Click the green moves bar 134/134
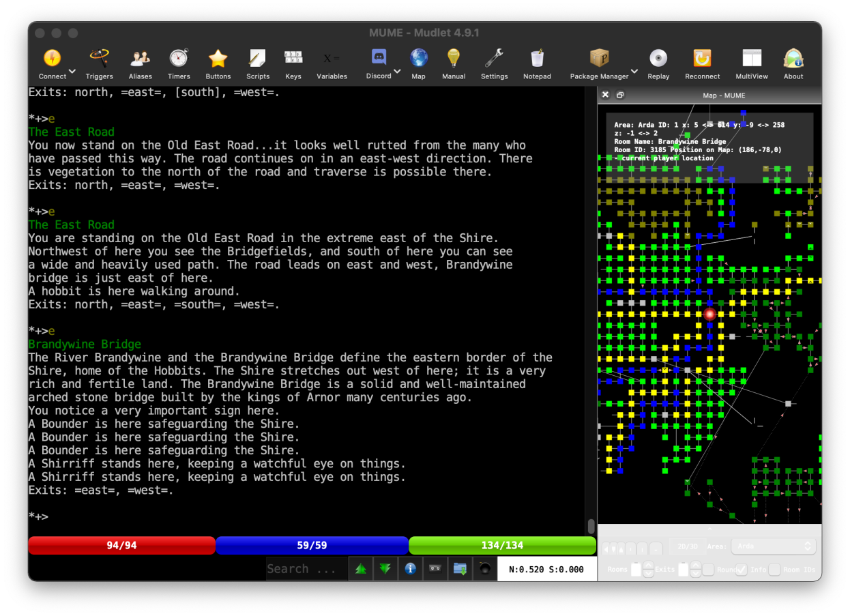Viewport: 850px width, 616px height. [502, 546]
